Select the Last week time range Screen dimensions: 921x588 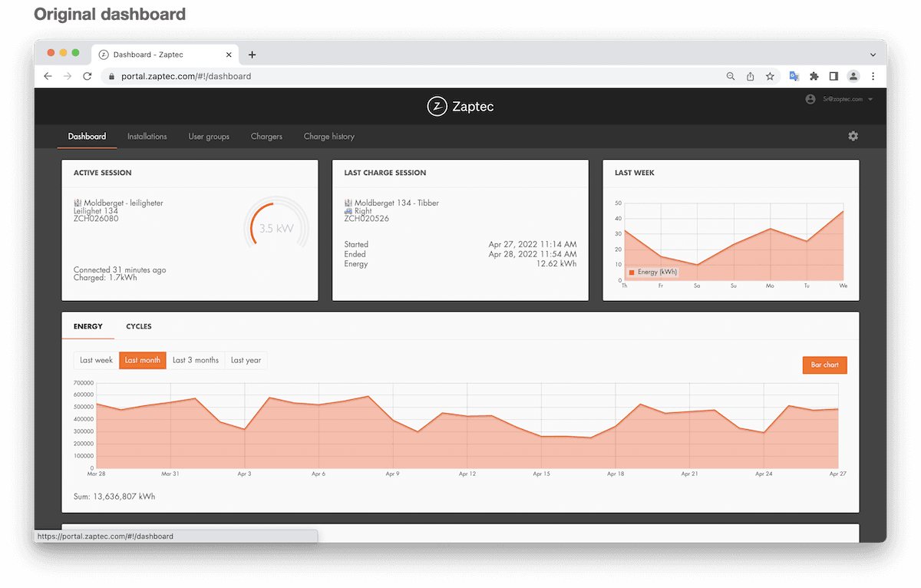(96, 360)
